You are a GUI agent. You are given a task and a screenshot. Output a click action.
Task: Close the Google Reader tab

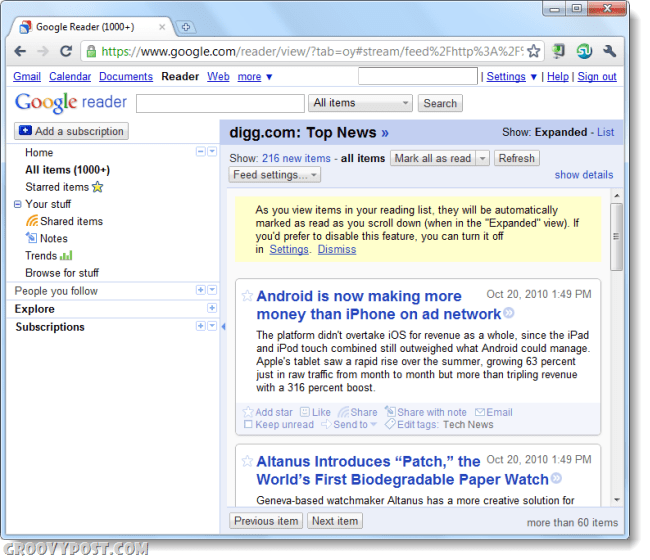pyautogui.click(x=162, y=27)
